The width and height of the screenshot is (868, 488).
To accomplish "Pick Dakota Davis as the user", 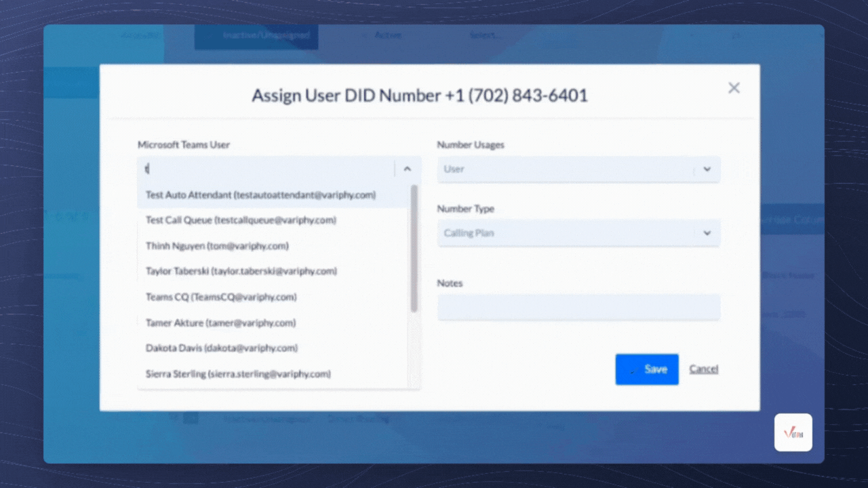I will [222, 348].
